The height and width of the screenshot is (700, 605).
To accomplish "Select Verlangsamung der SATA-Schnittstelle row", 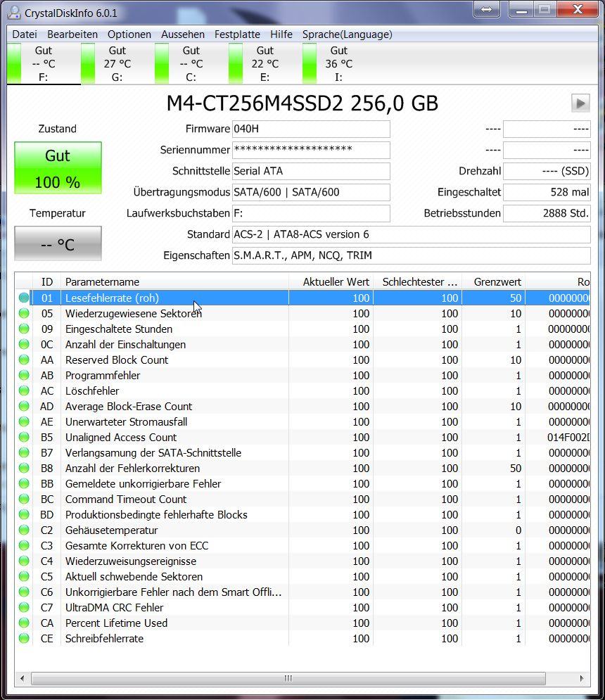I will click(x=302, y=452).
